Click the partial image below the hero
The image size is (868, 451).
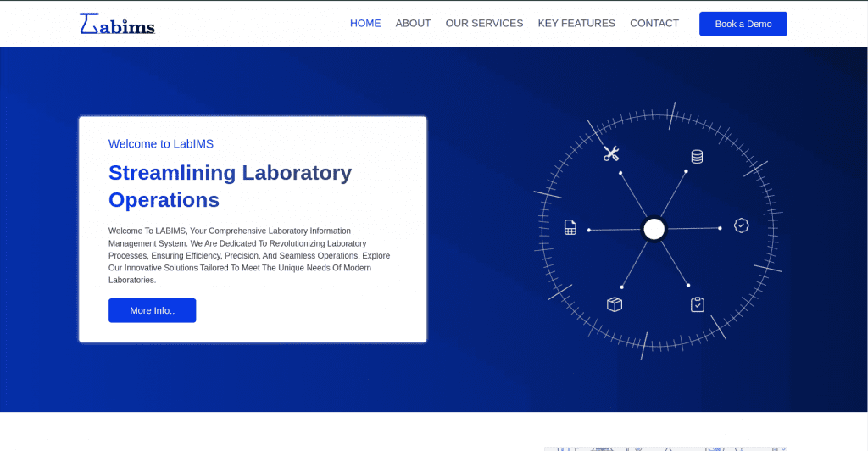pyautogui.click(x=665, y=448)
